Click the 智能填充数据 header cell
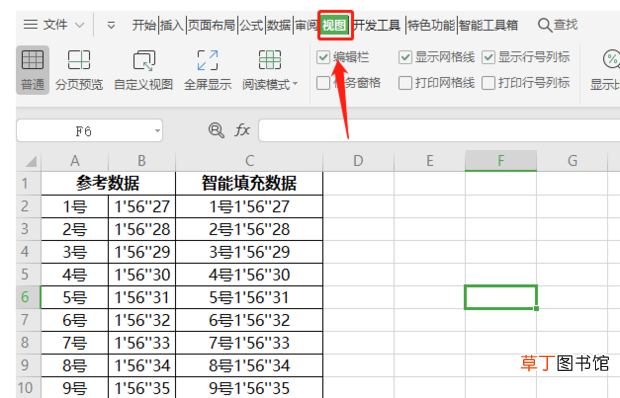 point(249,183)
